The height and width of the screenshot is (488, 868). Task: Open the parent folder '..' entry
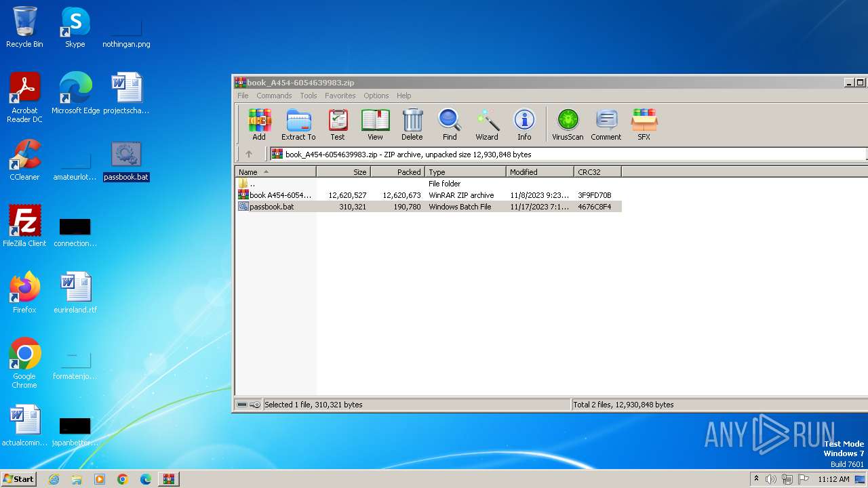coord(252,184)
